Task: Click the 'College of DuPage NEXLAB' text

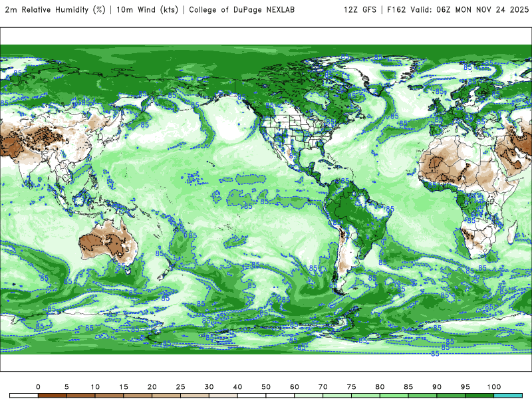Action: click(241, 9)
